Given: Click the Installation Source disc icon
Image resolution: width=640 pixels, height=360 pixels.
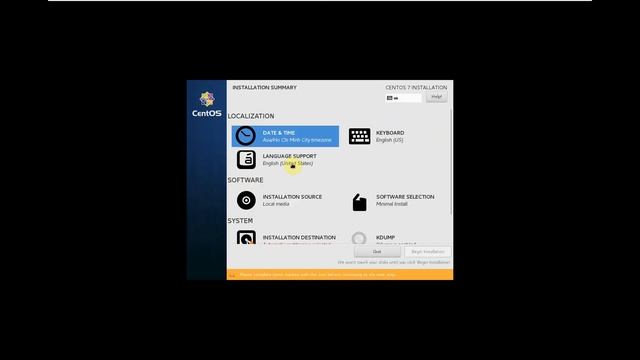Looking at the screenshot, I should click(246, 200).
